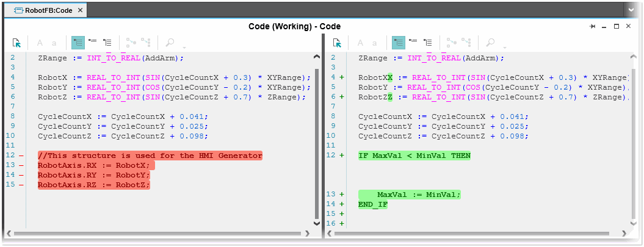Click added line 'IF MaxVal < MinVal THEN'

414,156
